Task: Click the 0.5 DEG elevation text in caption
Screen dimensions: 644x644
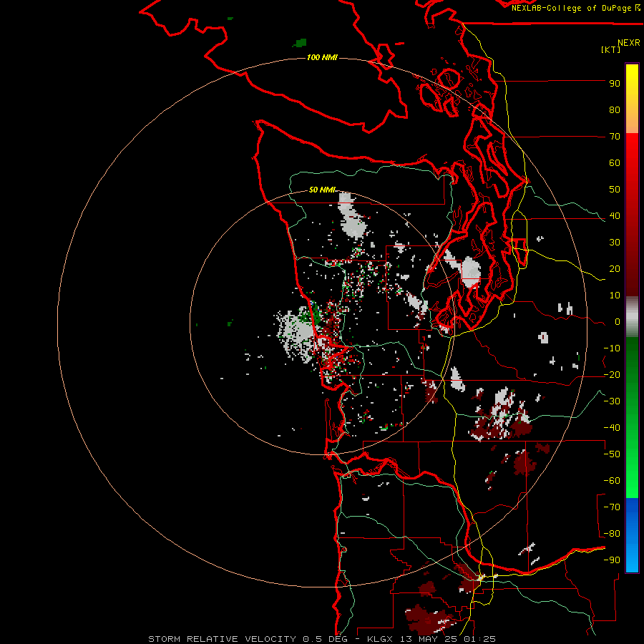Action: [x=325, y=639]
